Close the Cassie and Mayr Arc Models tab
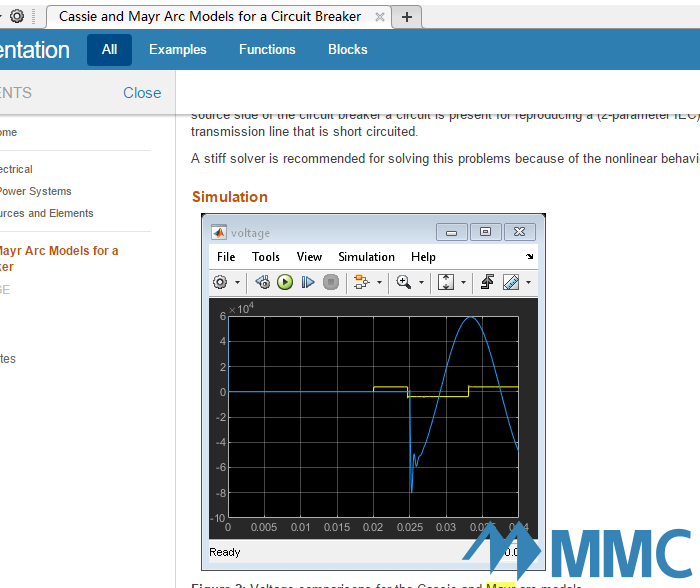Screen dimensions: 700x588 pyautogui.click(x=379, y=17)
